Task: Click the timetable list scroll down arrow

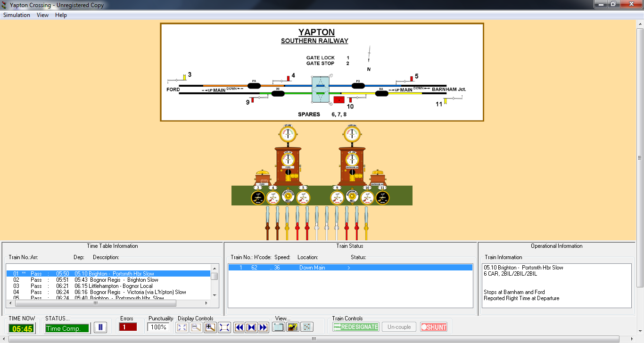Action: 215,295
